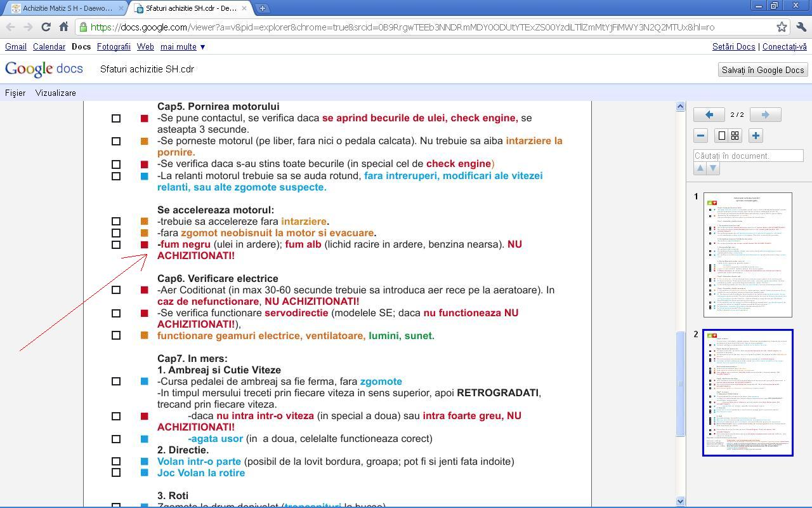Screen dimensions: 812x508
Task: Zoom out with minus button
Action: tap(701, 135)
